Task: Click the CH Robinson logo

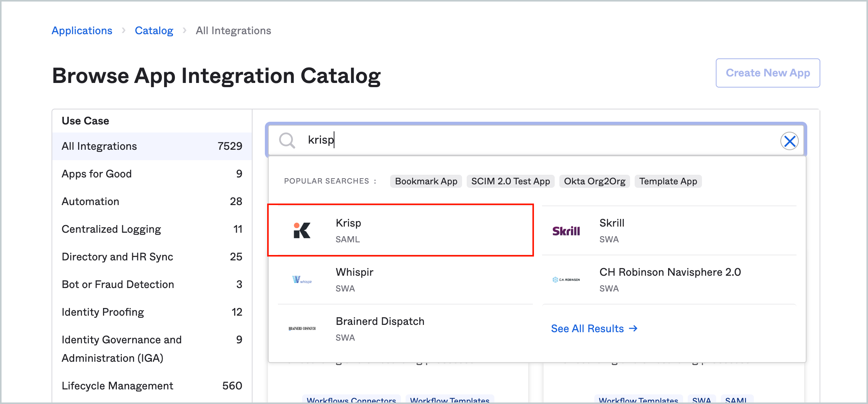Action: (566, 280)
